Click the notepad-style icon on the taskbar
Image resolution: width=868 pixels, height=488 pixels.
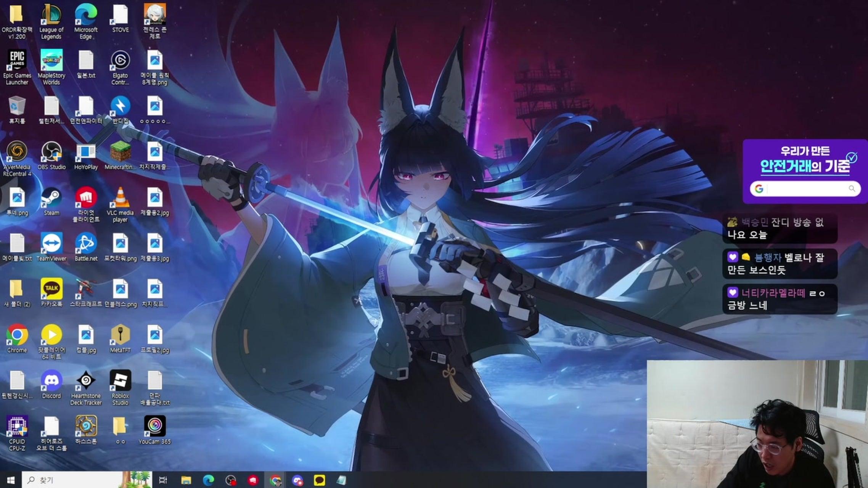(341, 480)
